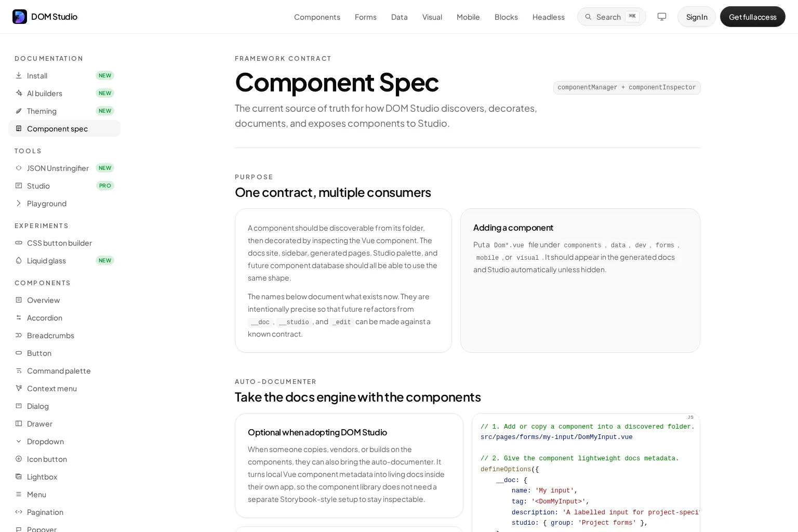Open the Lightbox component page

point(64,476)
